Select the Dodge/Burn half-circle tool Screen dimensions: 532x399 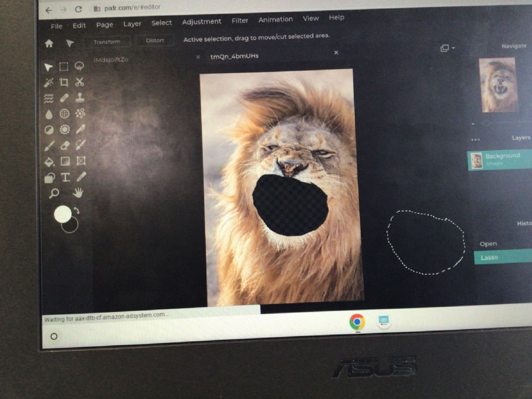point(49,130)
